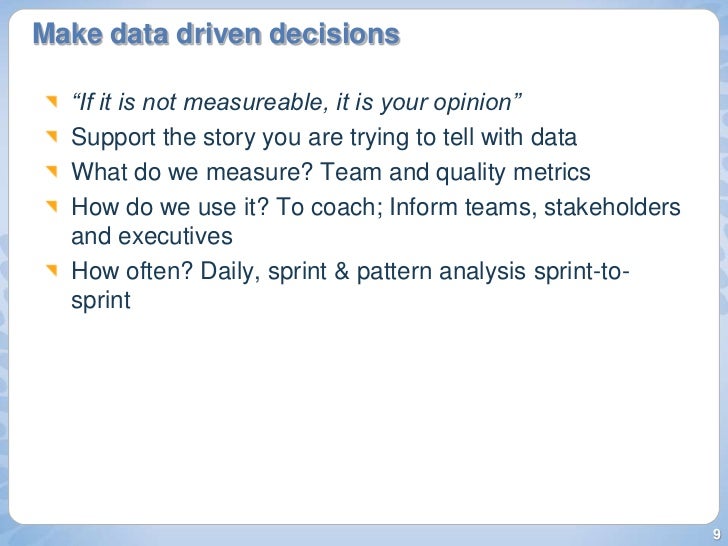
Task: Select the bullet icon beside the italic quote
Action: (x=52, y=101)
